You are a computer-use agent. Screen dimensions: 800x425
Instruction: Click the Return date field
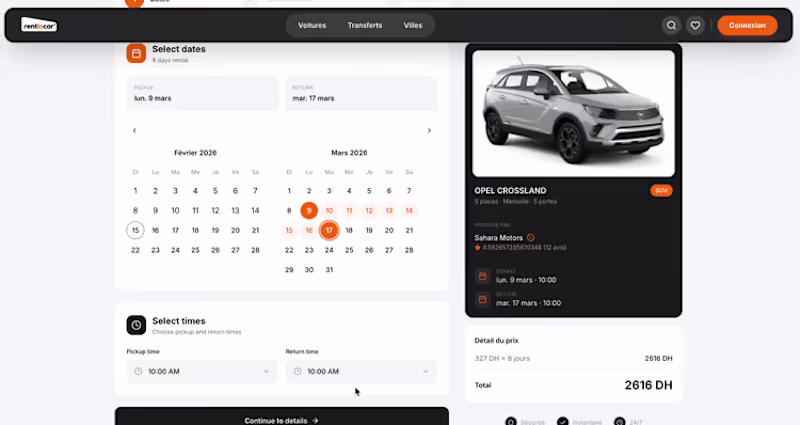361,93
